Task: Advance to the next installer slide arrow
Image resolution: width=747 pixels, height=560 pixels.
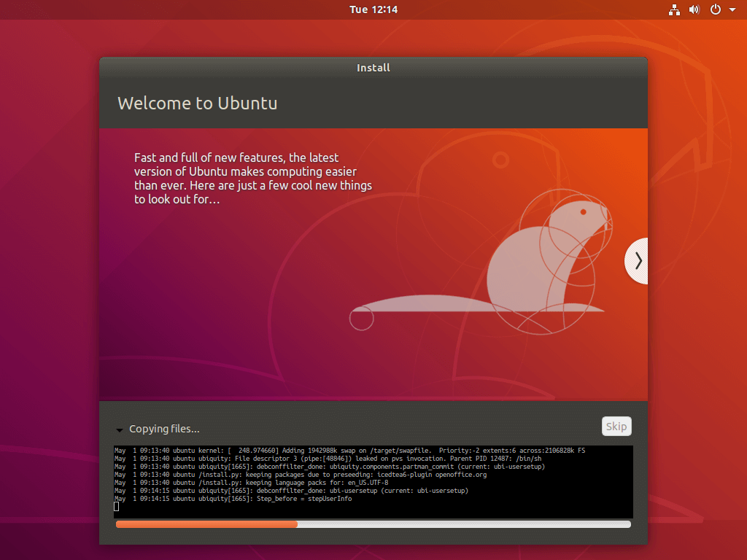Action: pyautogui.click(x=638, y=260)
